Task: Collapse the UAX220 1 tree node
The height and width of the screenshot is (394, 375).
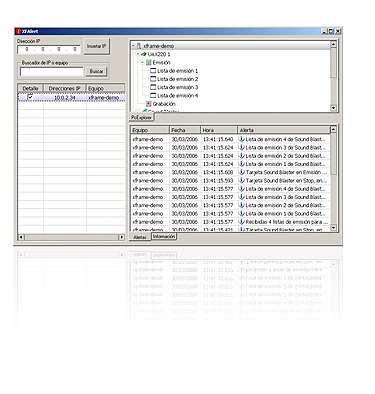Action: tap(137, 54)
